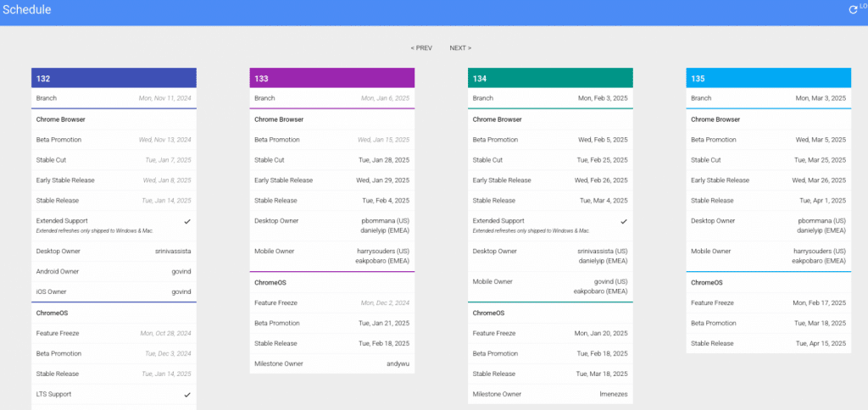This screenshot has width=868, height=410.
Task: Click feature freeze date Mon, Oct 28, 2024
Action: point(165,334)
